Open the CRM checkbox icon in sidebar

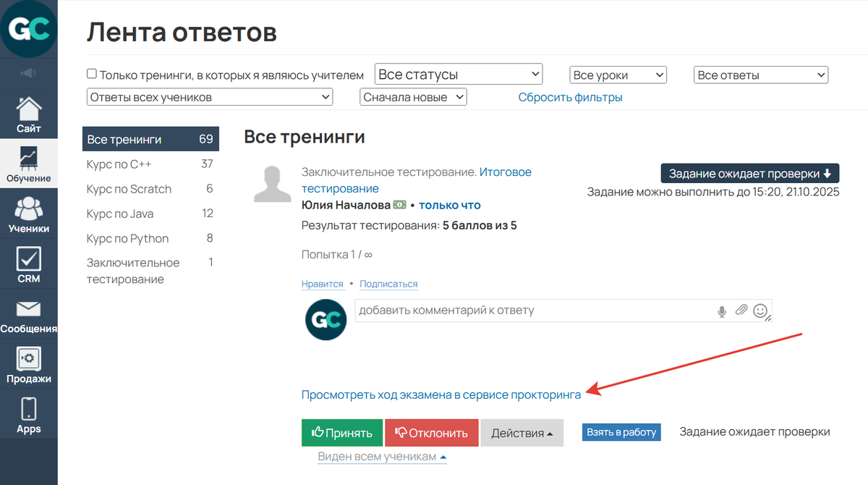[29, 258]
